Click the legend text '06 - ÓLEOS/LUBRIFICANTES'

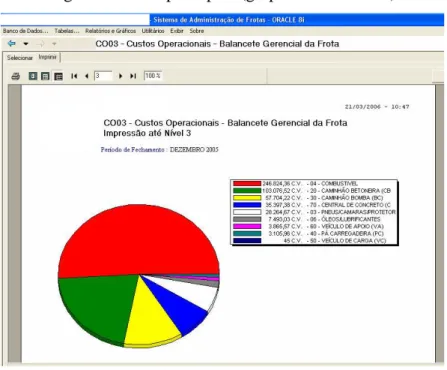pos(345,219)
